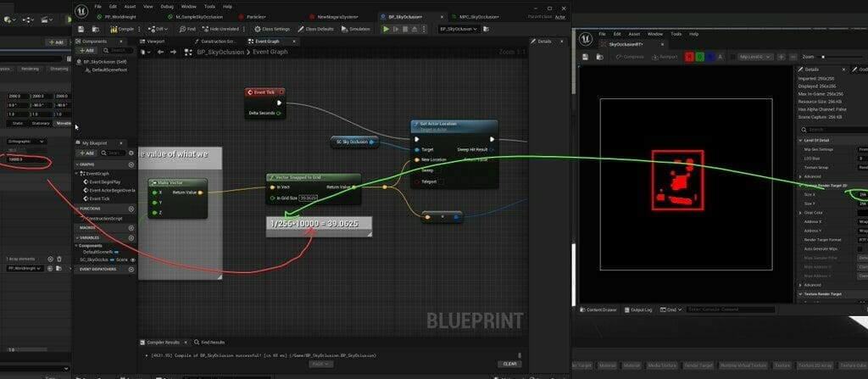This screenshot has height=379, width=868.
Task: Click the Compile blueprint button
Action: (124, 29)
